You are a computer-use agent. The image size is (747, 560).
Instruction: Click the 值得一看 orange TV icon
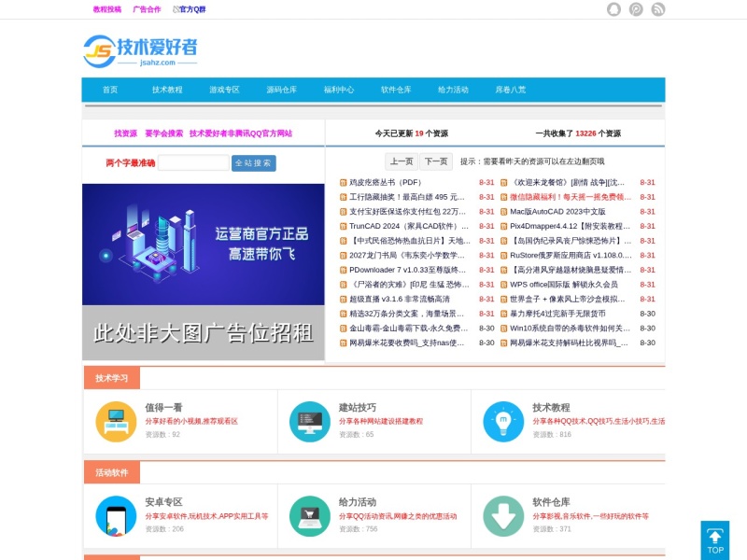tap(116, 422)
